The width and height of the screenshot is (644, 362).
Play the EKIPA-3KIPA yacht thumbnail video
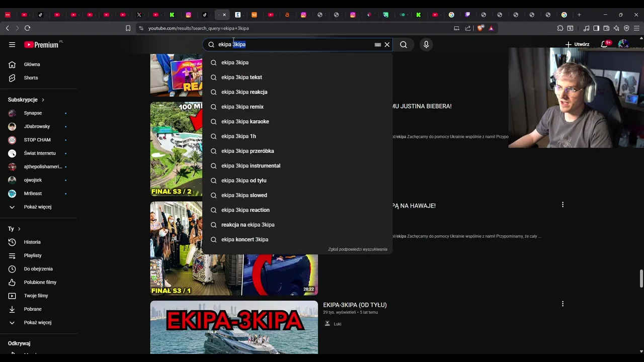[x=234, y=327]
